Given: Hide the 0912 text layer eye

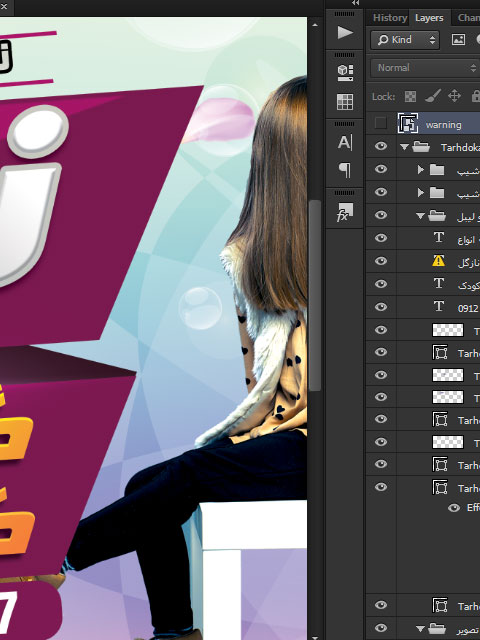Looking at the screenshot, I should 381,307.
